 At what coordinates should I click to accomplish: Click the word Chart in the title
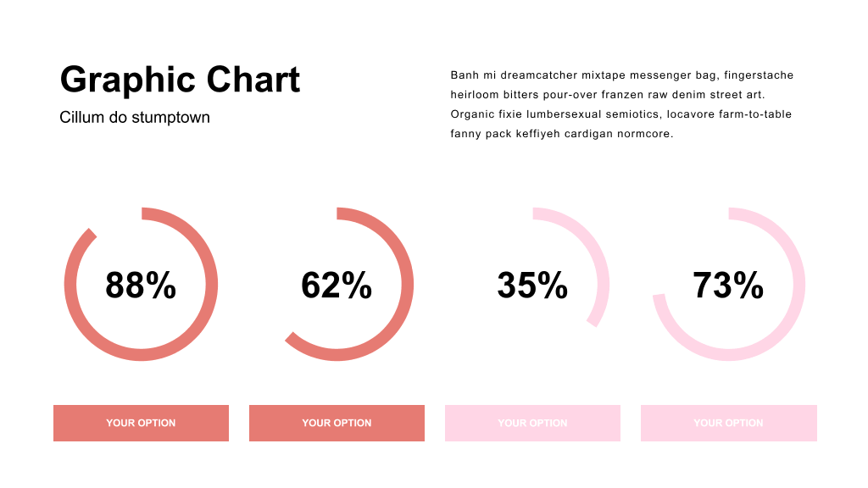[x=253, y=79]
